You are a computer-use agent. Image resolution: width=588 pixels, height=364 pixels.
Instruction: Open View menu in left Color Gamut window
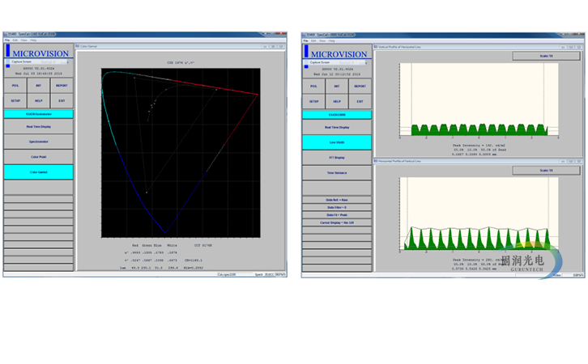(x=24, y=40)
